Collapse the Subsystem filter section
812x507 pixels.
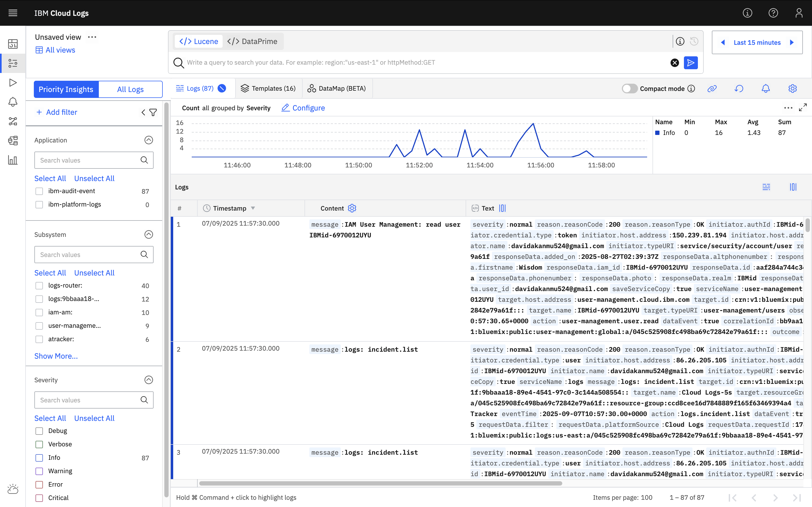(x=149, y=234)
